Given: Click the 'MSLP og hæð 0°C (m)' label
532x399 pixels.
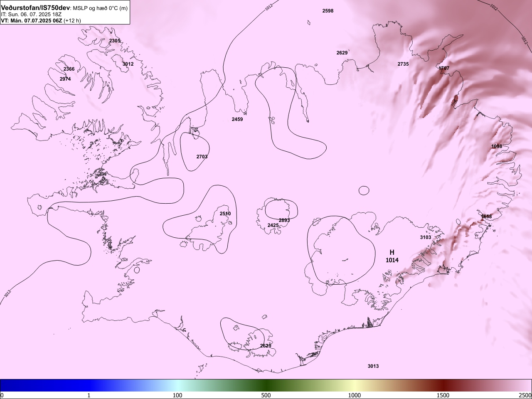Looking at the screenshot, I should pos(100,8).
